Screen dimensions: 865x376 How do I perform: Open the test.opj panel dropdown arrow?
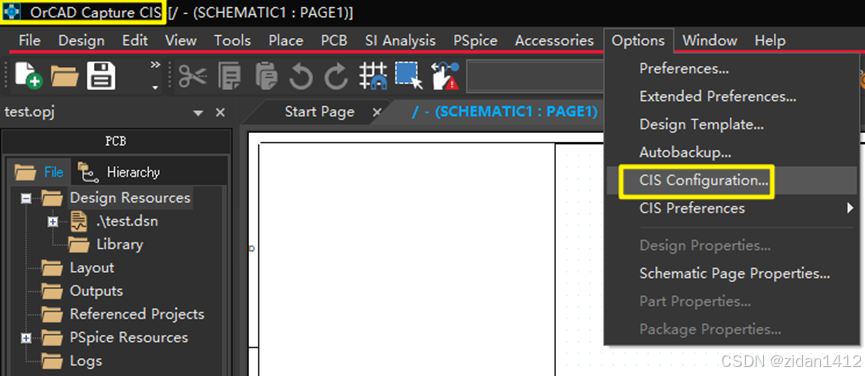(198, 113)
